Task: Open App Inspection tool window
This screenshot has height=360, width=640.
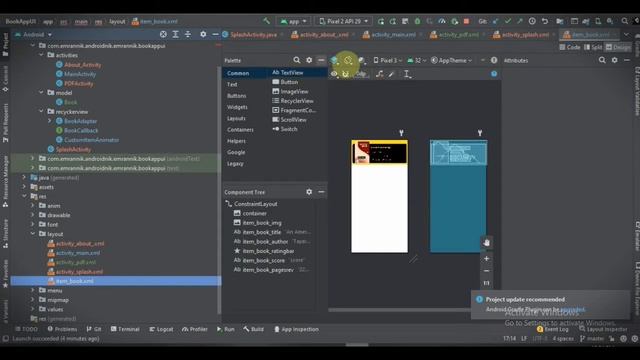Action: coord(296,329)
